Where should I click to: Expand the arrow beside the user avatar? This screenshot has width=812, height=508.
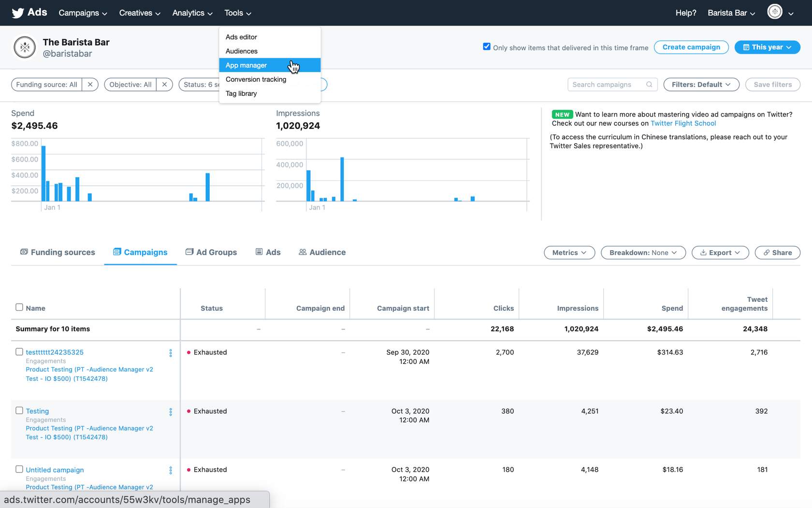(x=791, y=14)
